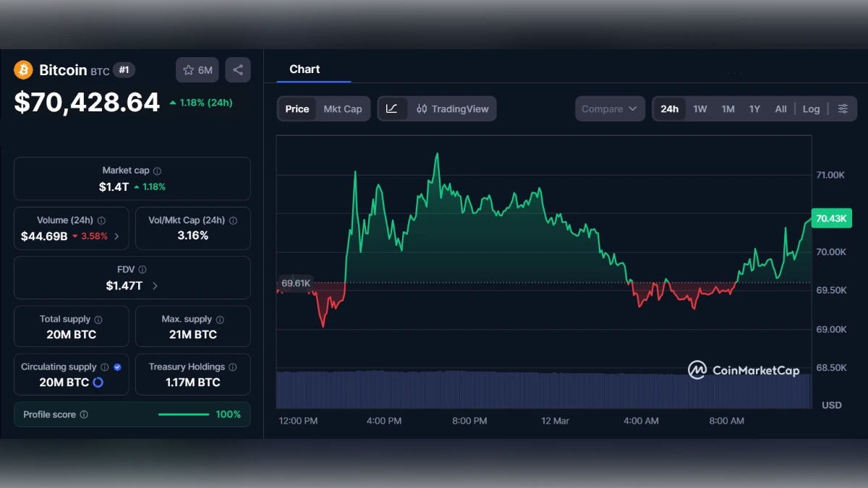This screenshot has height=488, width=868.
Task: Switch chart to Mkt Cap view
Action: pyautogui.click(x=343, y=108)
